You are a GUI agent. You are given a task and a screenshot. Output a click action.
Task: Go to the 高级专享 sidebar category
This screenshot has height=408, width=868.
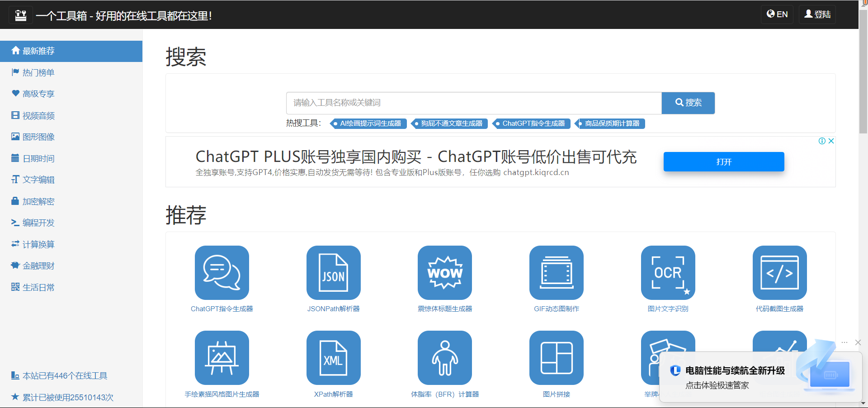[71, 94]
